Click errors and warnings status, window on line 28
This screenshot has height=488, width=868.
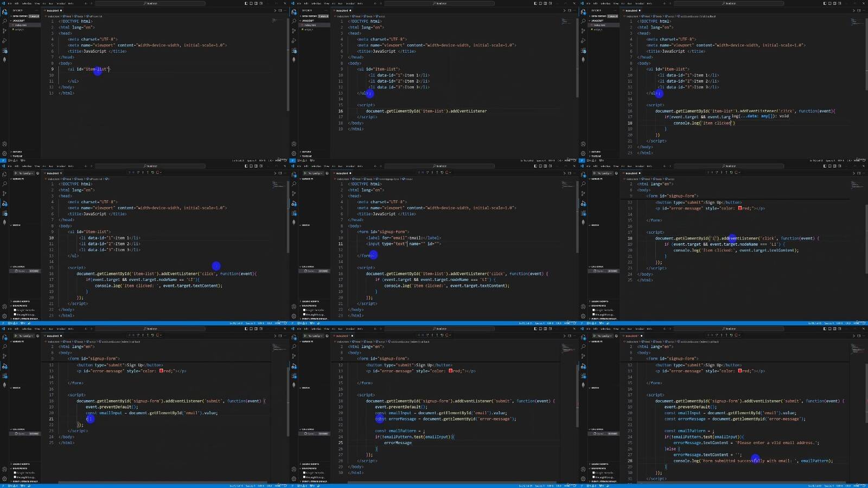(591, 486)
